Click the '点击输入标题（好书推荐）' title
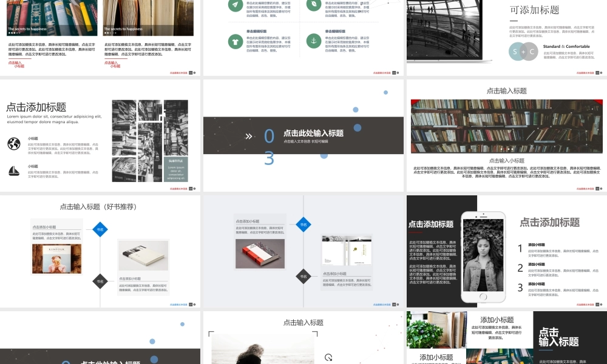The width and height of the screenshot is (607, 364). (98, 206)
